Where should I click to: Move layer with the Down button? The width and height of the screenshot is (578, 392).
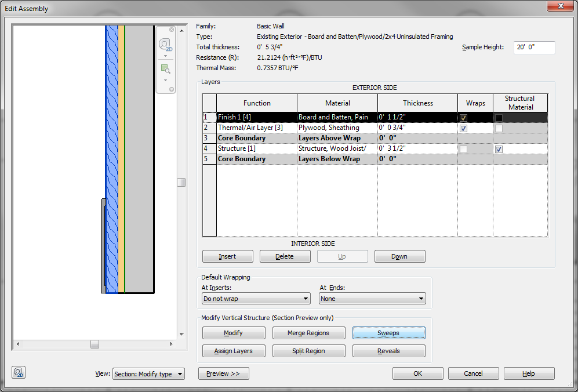point(399,256)
